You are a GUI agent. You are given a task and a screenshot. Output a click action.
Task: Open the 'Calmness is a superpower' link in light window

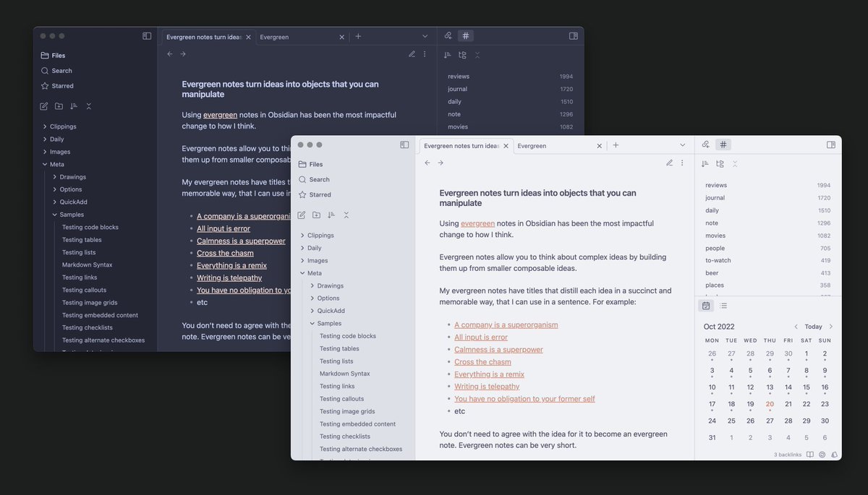(x=498, y=350)
